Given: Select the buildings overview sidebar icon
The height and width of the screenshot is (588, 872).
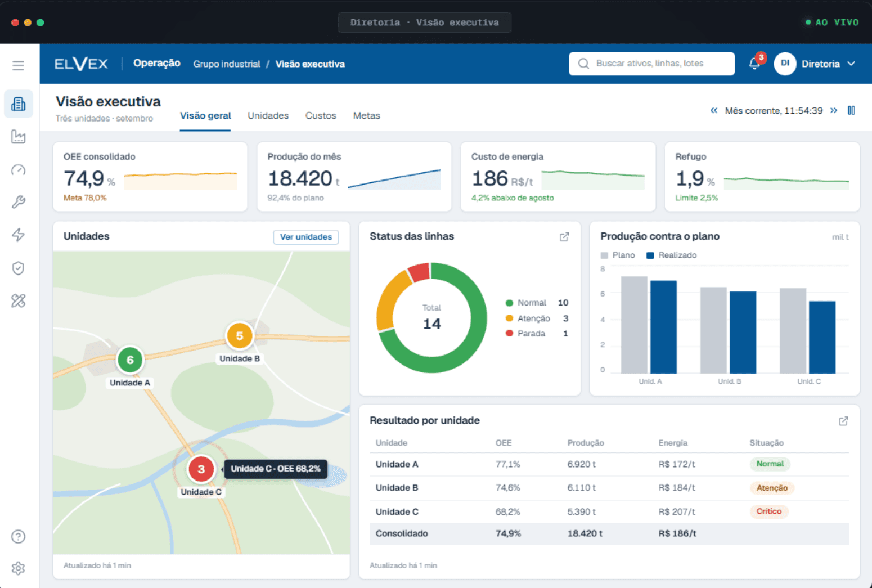Looking at the screenshot, I should tap(18, 104).
